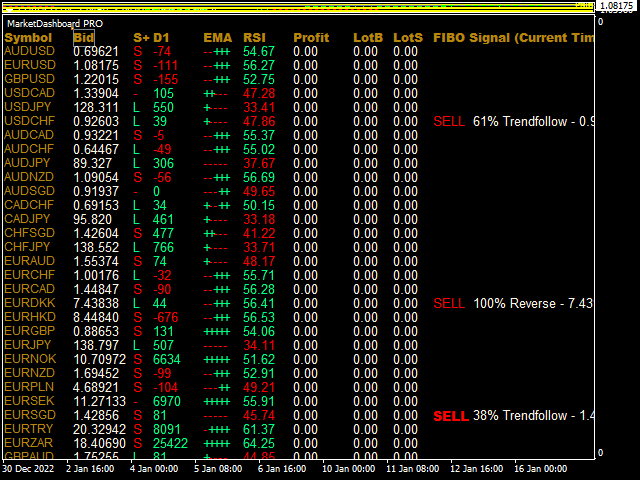
Task: Click D1 value -676 for EURHKD
Action: (165, 317)
